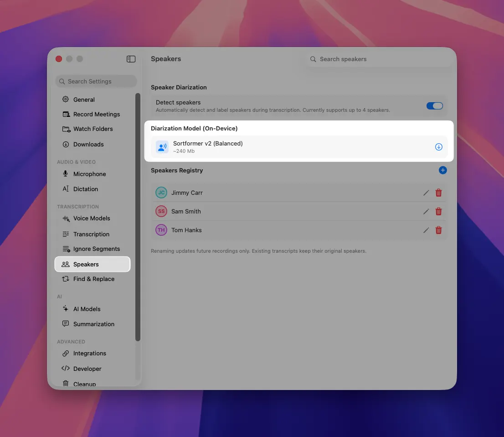Edit the Tom Hanks speaker name

[426, 230]
